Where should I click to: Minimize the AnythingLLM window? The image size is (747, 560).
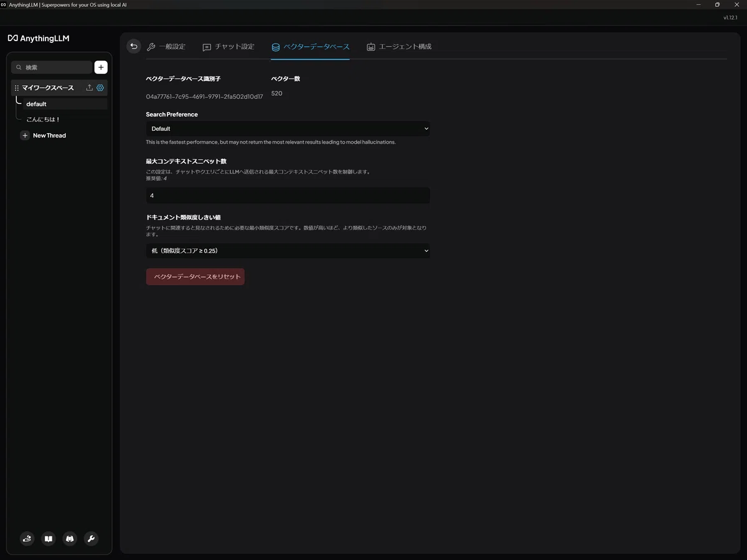[x=698, y=4]
